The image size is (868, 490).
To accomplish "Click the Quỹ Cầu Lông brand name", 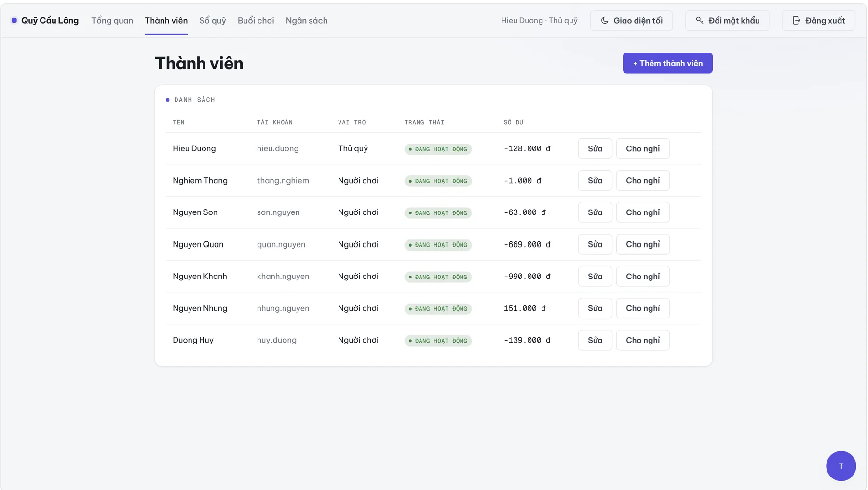I will pyautogui.click(x=50, y=20).
